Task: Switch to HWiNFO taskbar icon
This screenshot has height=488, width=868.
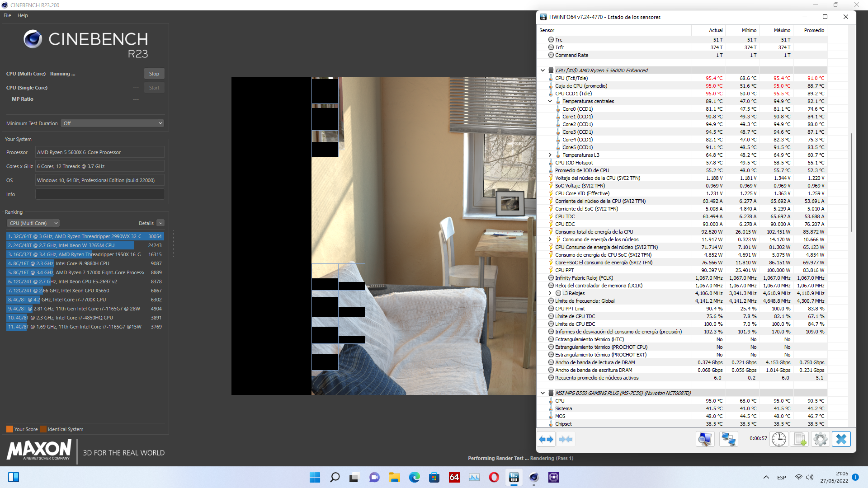Action: tap(514, 477)
